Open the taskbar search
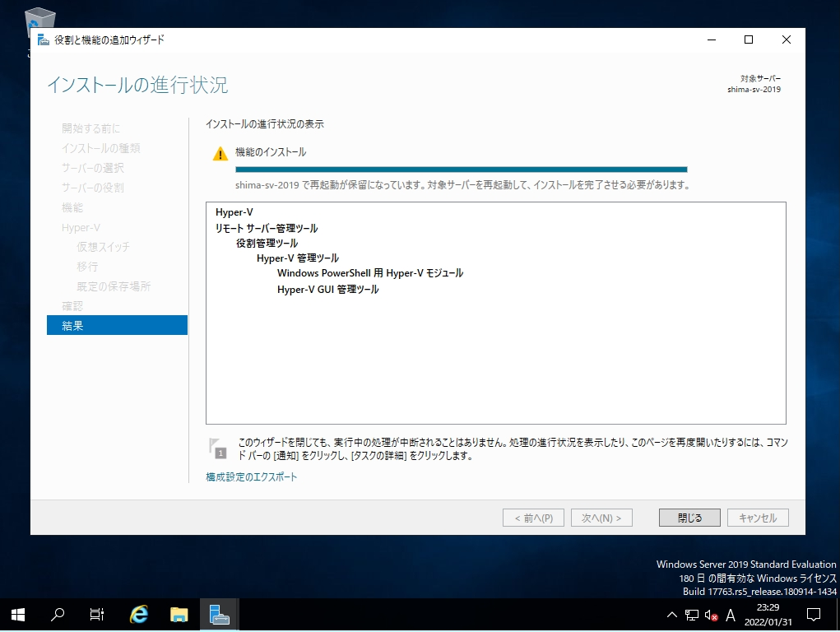 coord(58,615)
